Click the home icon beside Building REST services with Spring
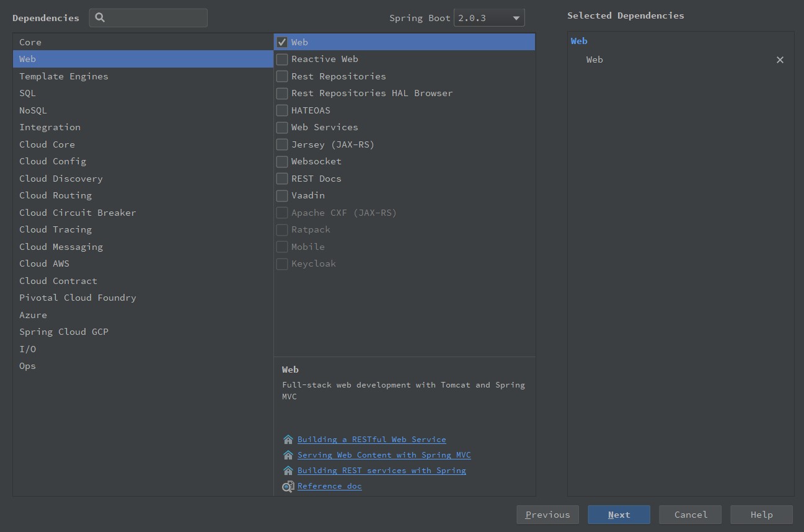 288,471
